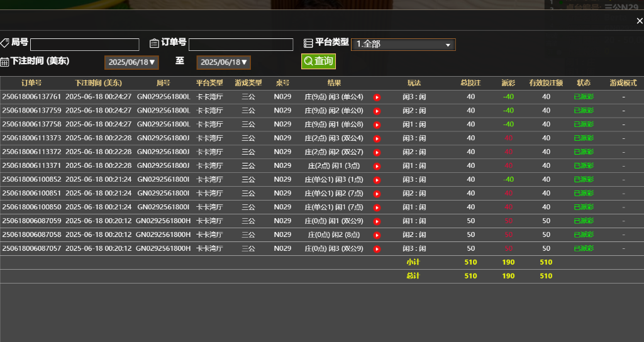Close the betting records dialog
The image size is (644, 342).
click(x=639, y=21)
